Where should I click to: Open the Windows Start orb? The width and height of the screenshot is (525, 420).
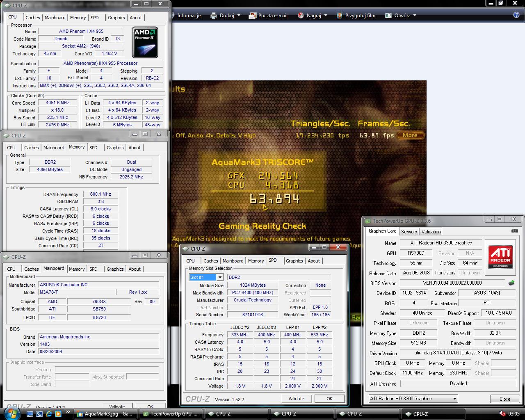pyautogui.click(x=11, y=413)
